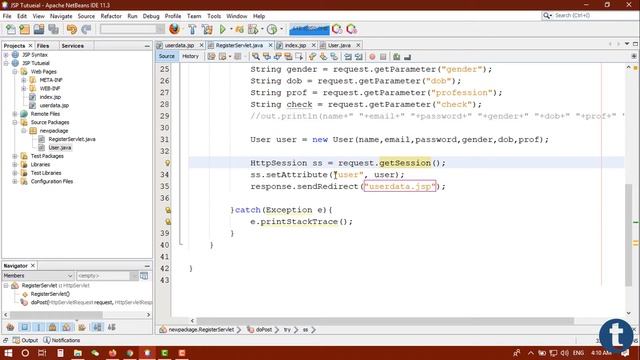The image size is (640, 360).
Task: Toggle Show Fields filter in Navigator
Action: pyautogui.click(x=24, y=327)
